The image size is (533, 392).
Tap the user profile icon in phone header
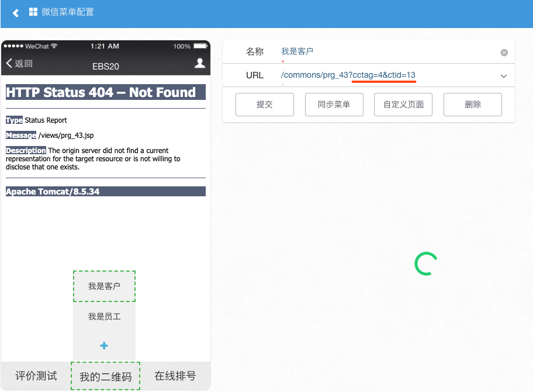(200, 63)
